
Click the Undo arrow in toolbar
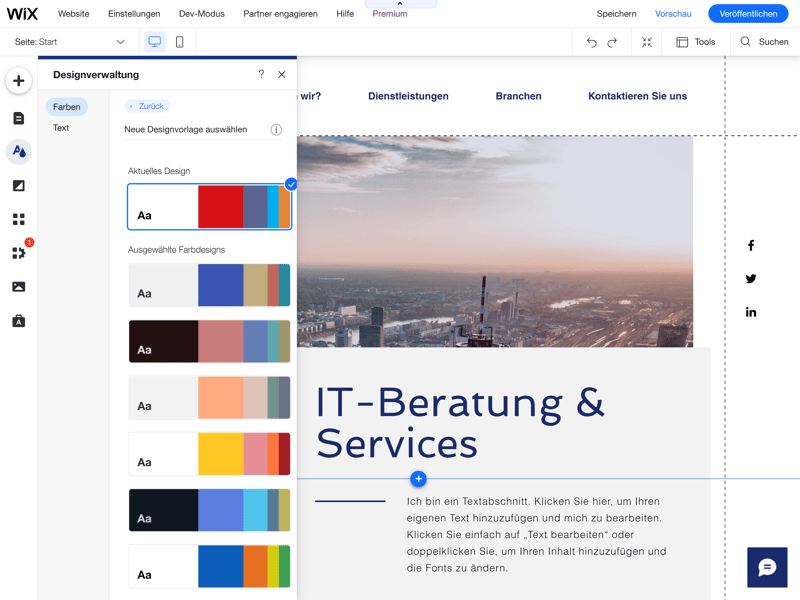coord(592,42)
